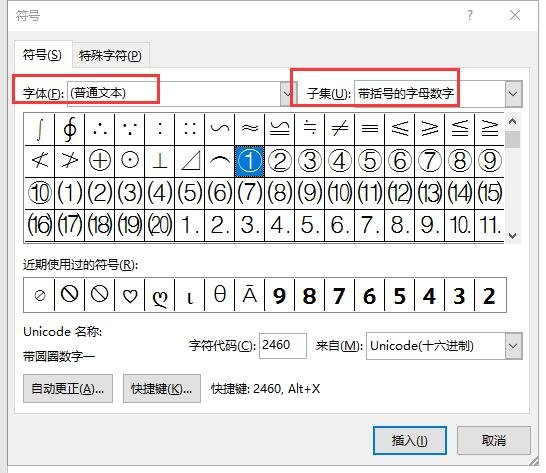Image resolution: width=546 pixels, height=473 pixels.
Task: Pick the identical to (triple bar) symbol
Action: pos(369,129)
